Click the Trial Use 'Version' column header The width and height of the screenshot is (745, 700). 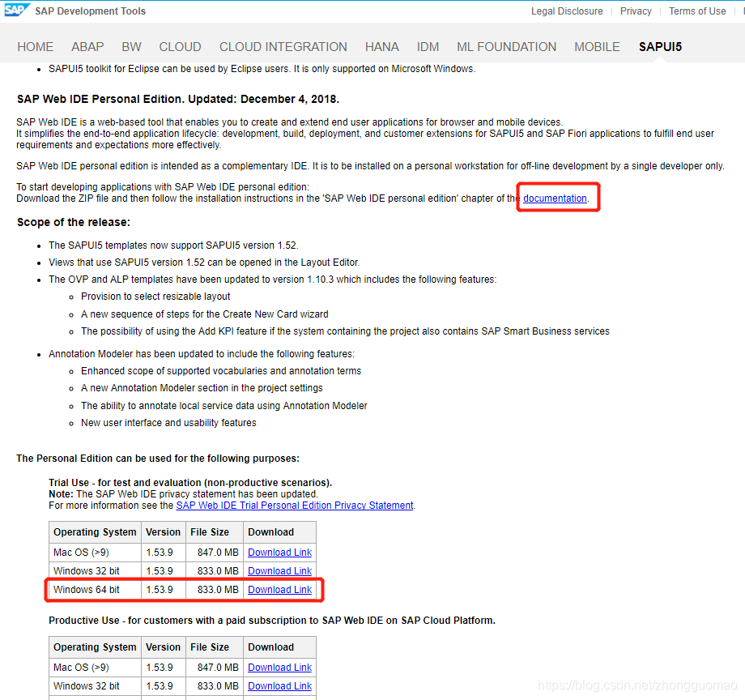164,532
